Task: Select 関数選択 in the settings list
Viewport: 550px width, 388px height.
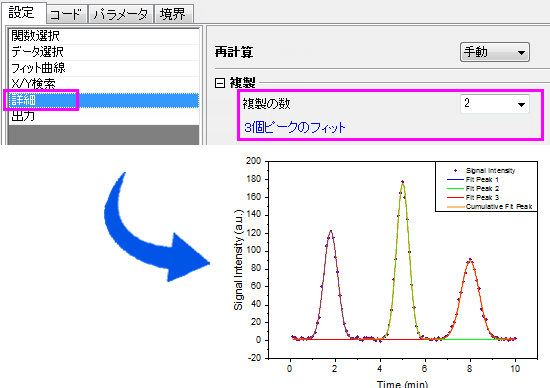Action: pos(104,36)
